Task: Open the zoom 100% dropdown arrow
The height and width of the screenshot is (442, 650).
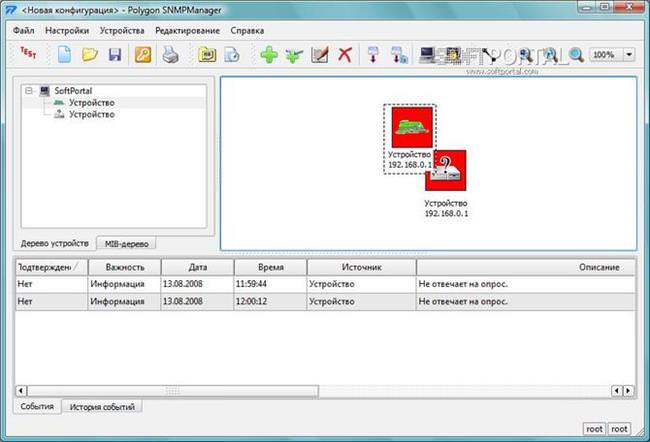Action: [x=629, y=54]
